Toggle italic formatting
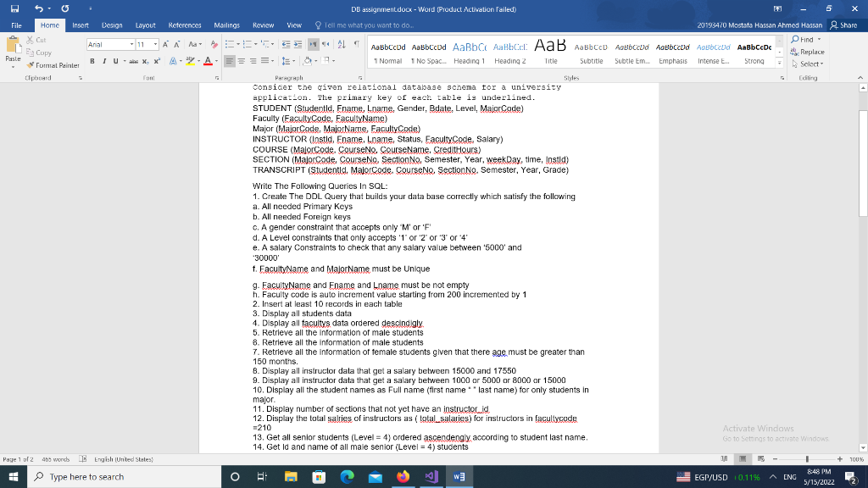Image resolution: width=868 pixels, height=488 pixels. [104, 61]
